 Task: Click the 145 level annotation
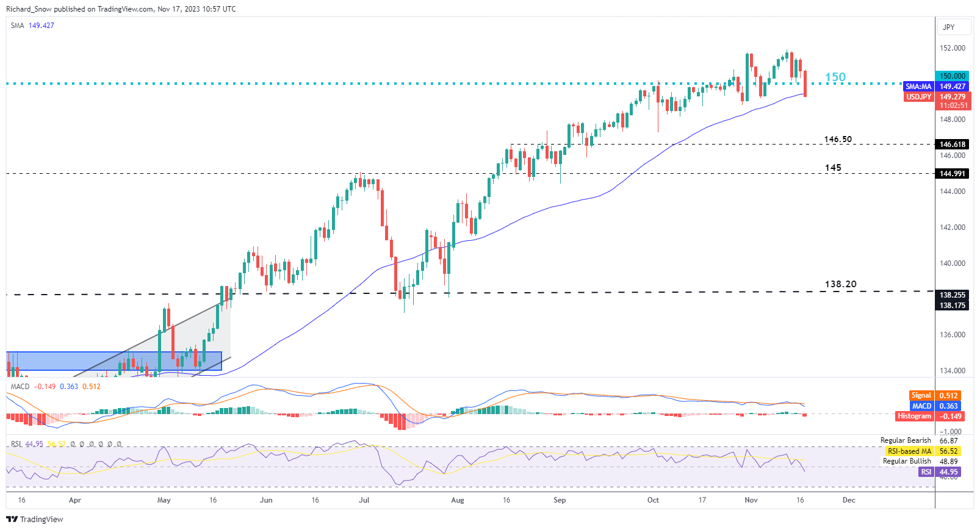833,167
